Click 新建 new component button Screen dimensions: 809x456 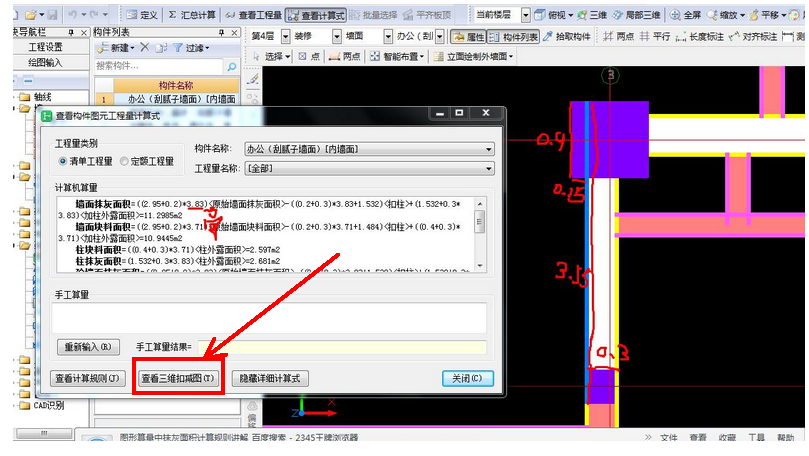116,48
